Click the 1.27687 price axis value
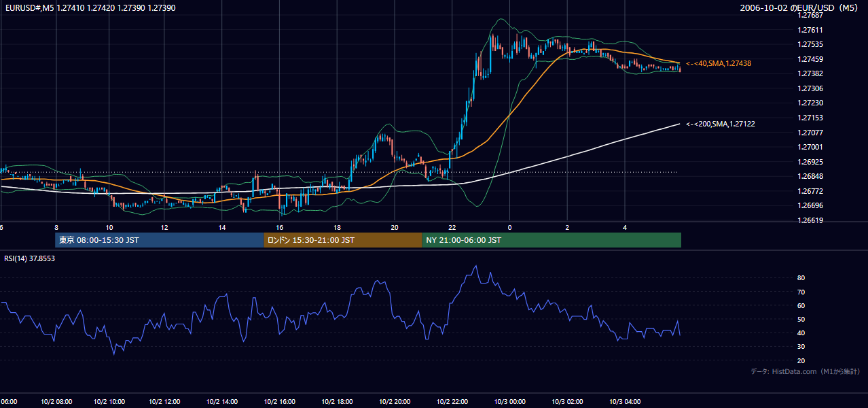868x408 pixels. 810,15
